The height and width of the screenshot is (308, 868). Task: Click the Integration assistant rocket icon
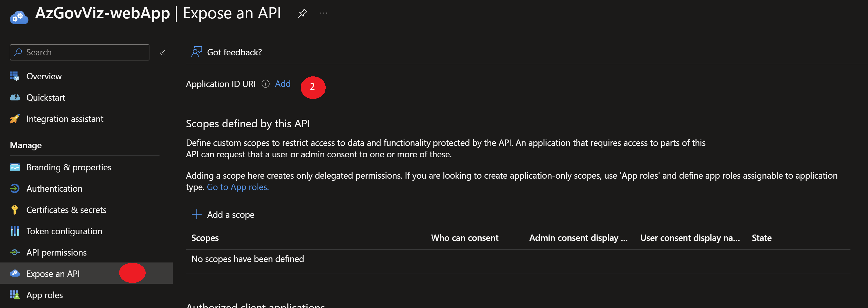click(15, 119)
